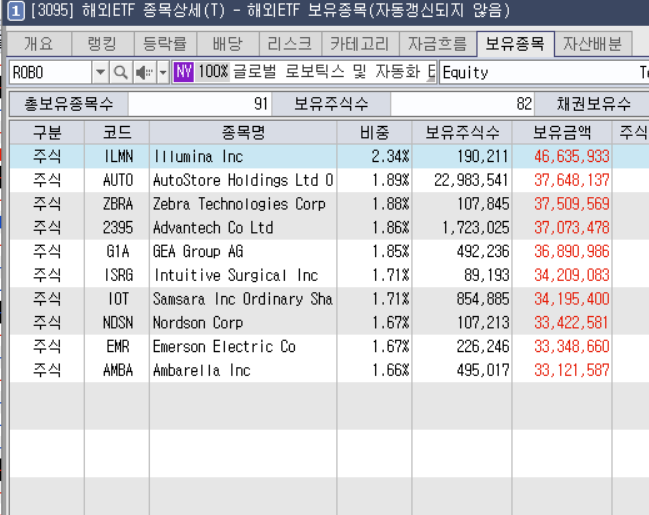Click the purple NY exchange badge

[x=183, y=72]
